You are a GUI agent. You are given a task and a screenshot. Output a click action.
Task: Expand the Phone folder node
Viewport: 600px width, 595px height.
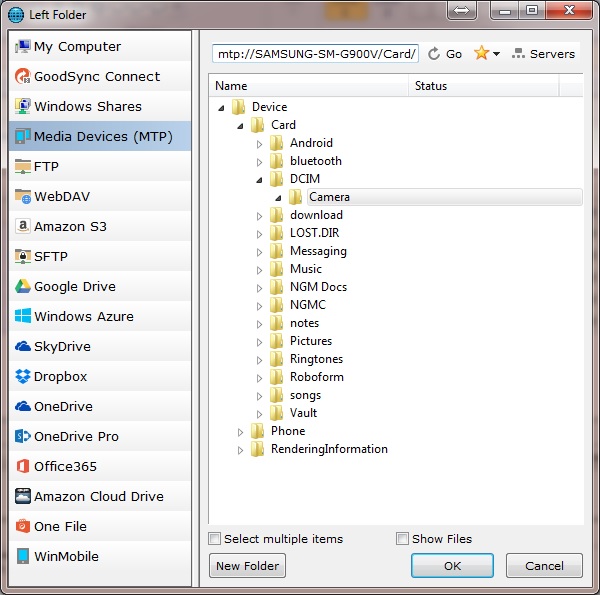click(x=240, y=432)
